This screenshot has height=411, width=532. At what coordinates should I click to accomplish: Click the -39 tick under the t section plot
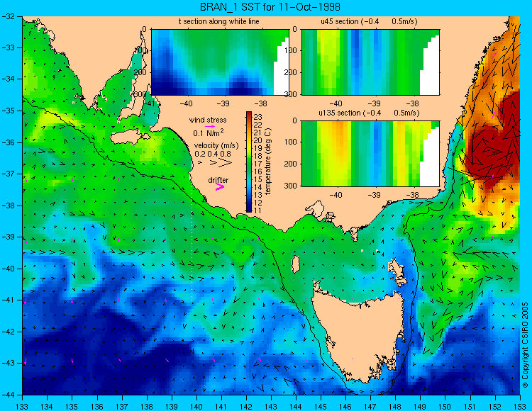pos(223,103)
